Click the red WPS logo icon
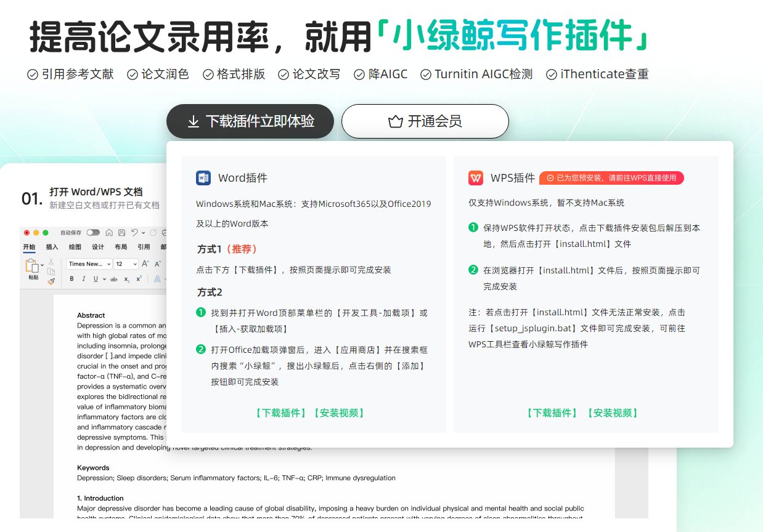 476,178
